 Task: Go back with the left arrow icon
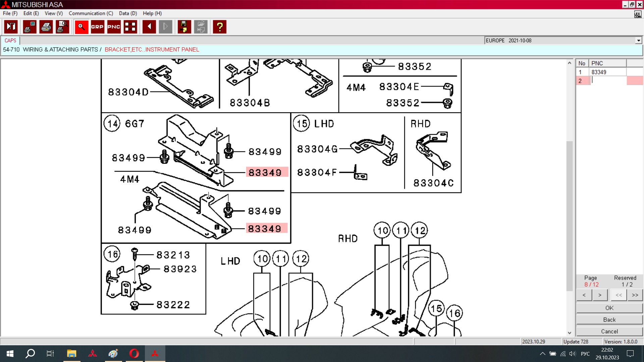pos(149,27)
